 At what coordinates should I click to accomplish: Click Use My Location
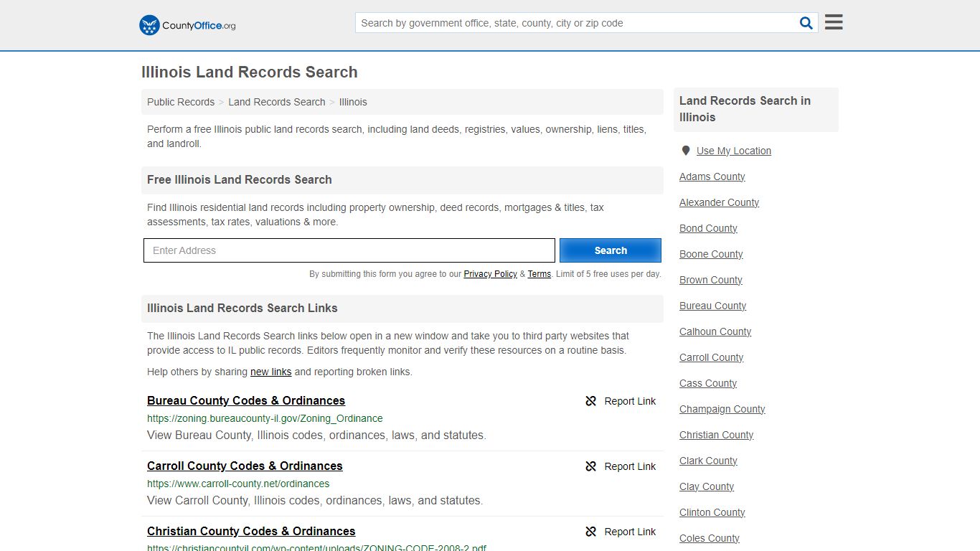point(734,151)
